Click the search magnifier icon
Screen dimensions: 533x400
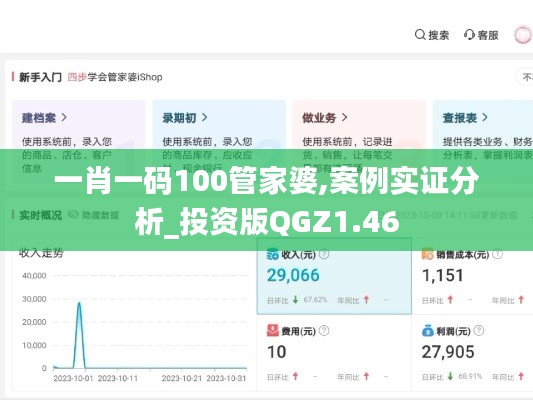pos(420,35)
